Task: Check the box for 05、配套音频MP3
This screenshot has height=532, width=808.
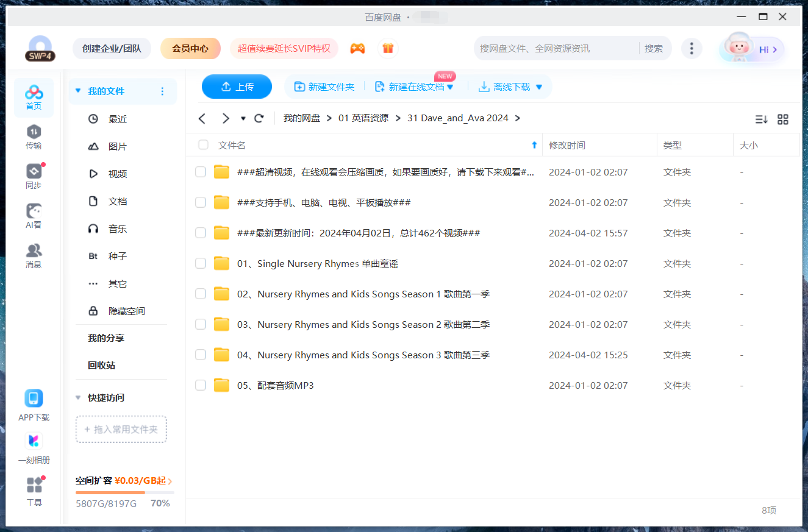Action: click(x=201, y=385)
